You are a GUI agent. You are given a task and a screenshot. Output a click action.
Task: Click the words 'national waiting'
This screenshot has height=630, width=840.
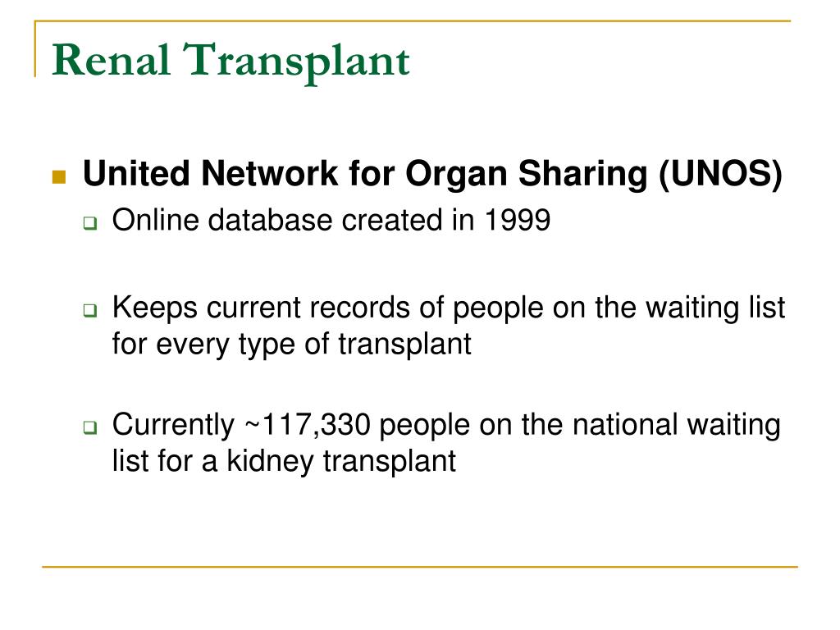676,426
